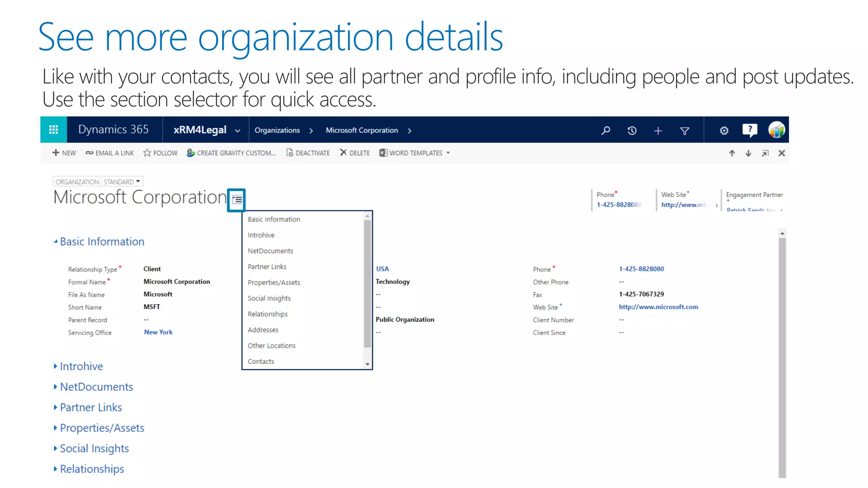Click header phone number link
This screenshot has width=868, height=488.
coord(619,205)
